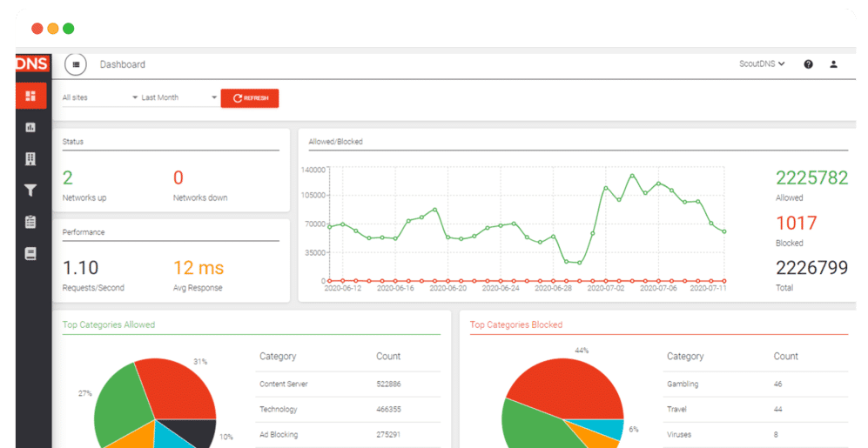Open the clipboard logs sidebar icon
Viewport: 868px width, 448px height.
pyautogui.click(x=30, y=222)
